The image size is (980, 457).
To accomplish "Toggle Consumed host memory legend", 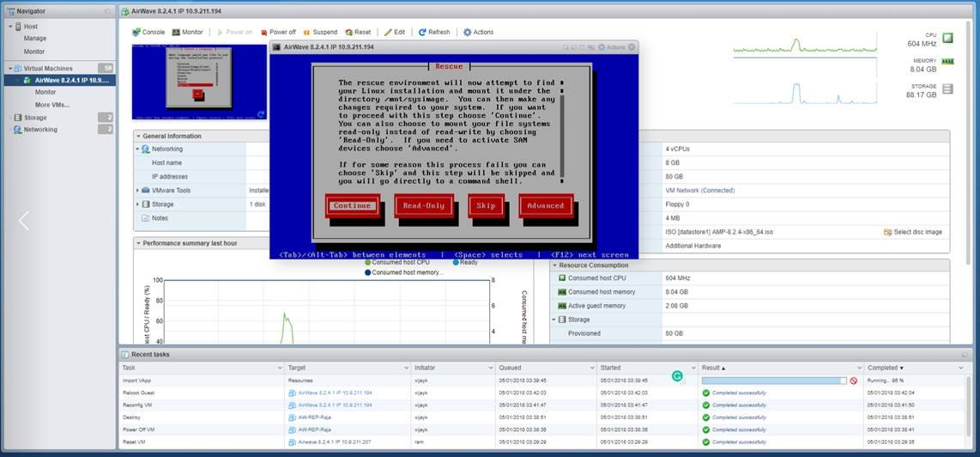I will click(403, 272).
